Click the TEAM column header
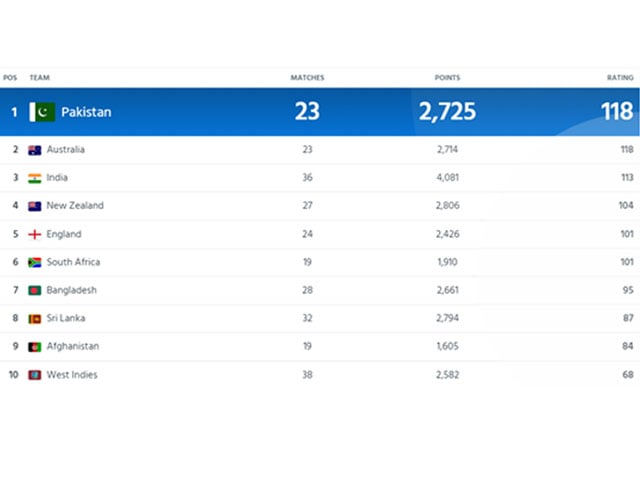This screenshot has width=640, height=480. click(40, 78)
